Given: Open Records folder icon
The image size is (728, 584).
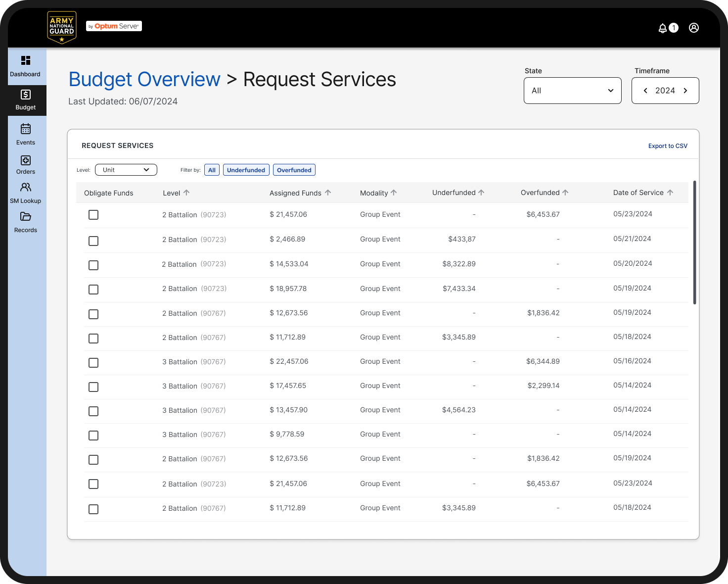Looking at the screenshot, I should click(x=26, y=216).
